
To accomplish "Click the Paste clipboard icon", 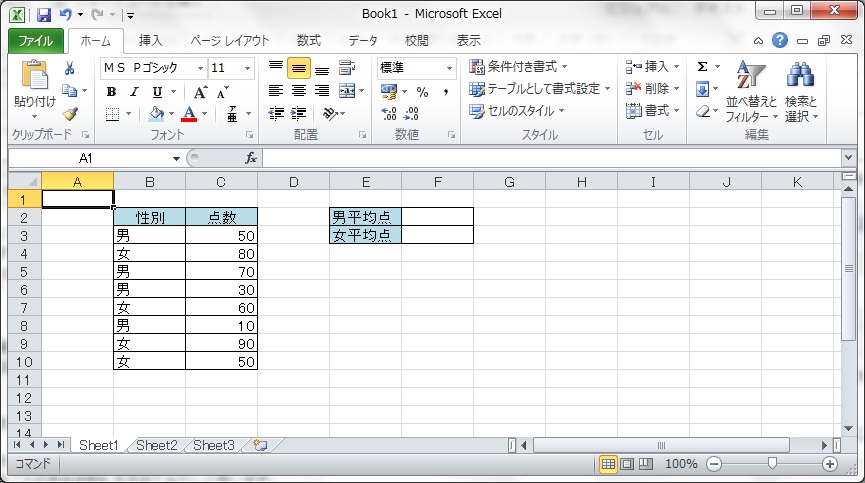I will [35, 75].
